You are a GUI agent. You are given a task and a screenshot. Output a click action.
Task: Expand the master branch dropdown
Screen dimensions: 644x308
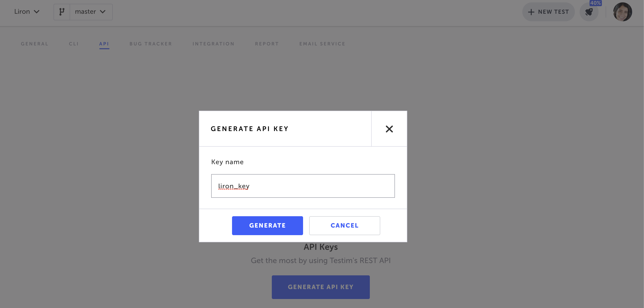click(91, 12)
